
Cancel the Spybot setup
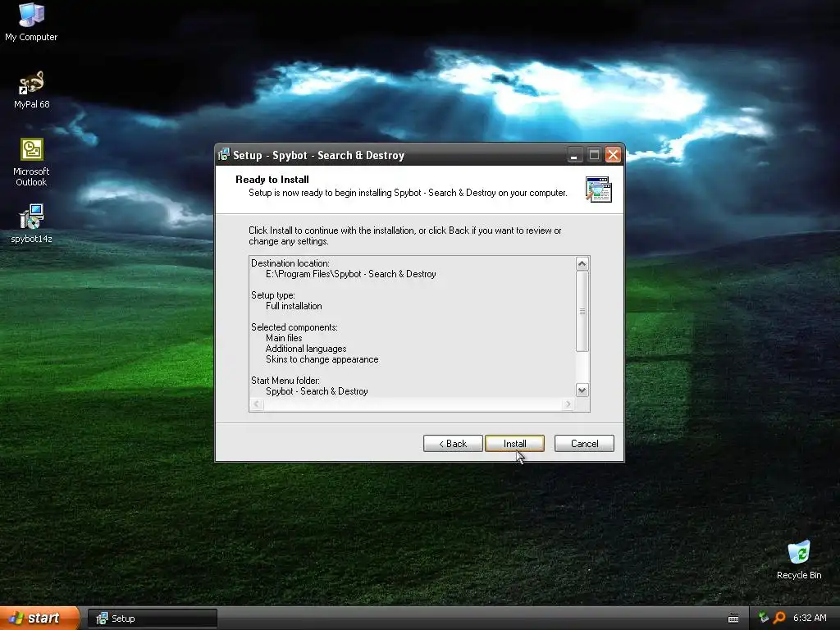(584, 444)
